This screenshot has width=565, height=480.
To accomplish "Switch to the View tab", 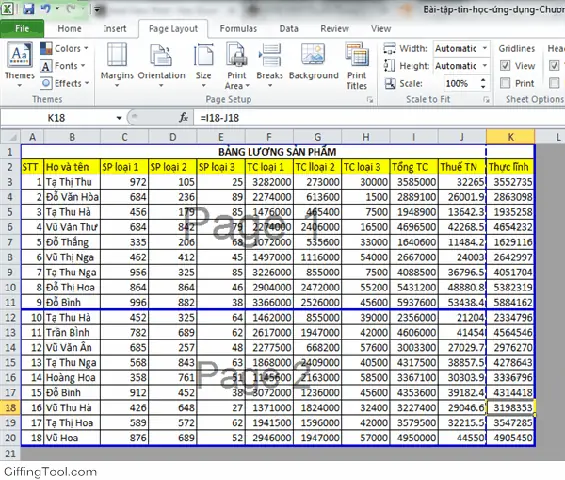I will [x=381, y=28].
